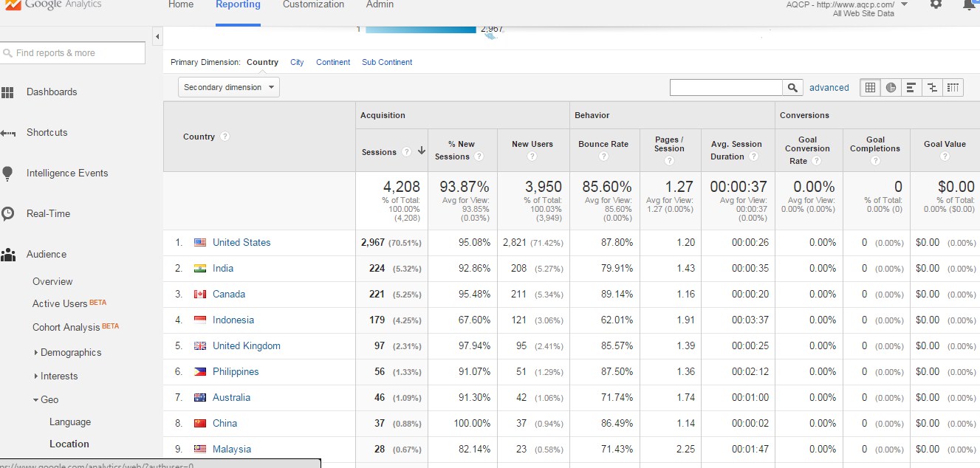The height and width of the screenshot is (468, 980).
Task: Click help icon under Goal Value header
Action: pos(945,156)
